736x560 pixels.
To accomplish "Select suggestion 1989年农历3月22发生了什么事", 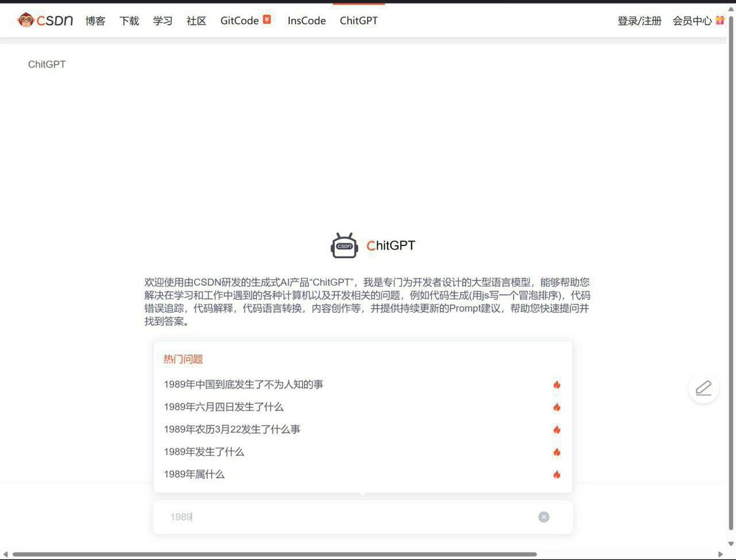I will pyautogui.click(x=362, y=429).
